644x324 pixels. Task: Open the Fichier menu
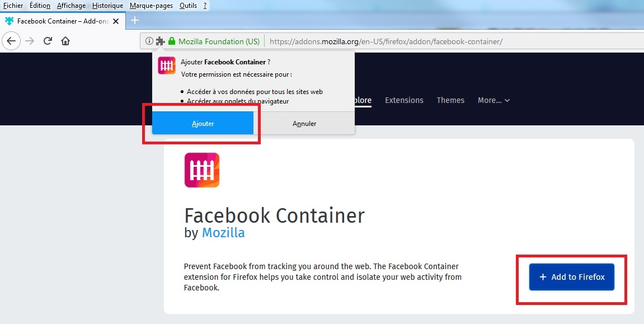13,6
